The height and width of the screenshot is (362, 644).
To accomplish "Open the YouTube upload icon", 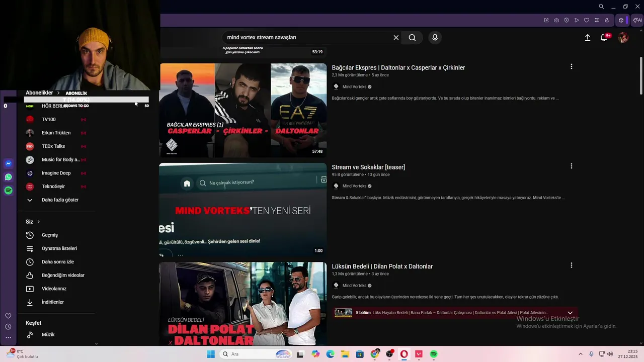I will [x=587, y=38].
